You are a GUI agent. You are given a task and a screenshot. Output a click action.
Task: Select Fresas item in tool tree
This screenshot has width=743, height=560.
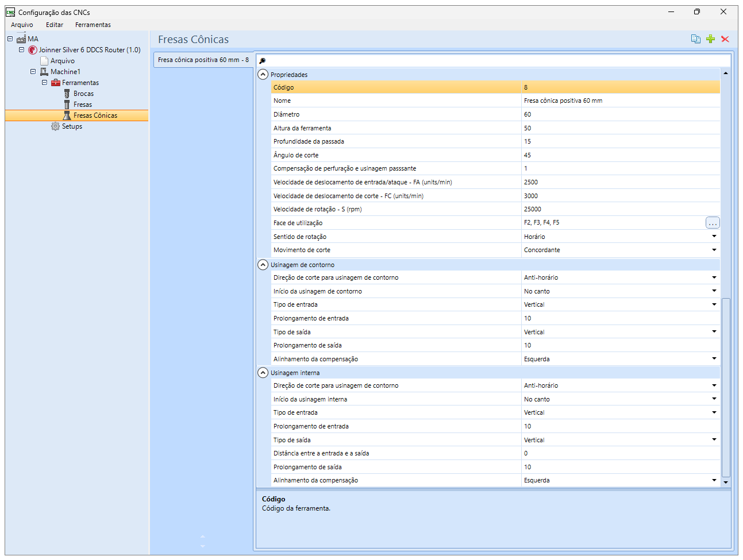click(x=83, y=105)
